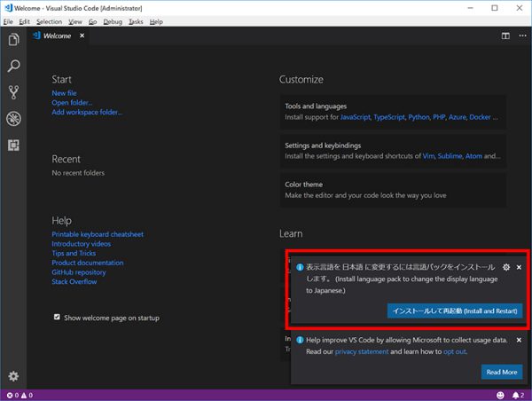Open the Search view in activity bar
532x401 pixels.
click(x=13, y=66)
